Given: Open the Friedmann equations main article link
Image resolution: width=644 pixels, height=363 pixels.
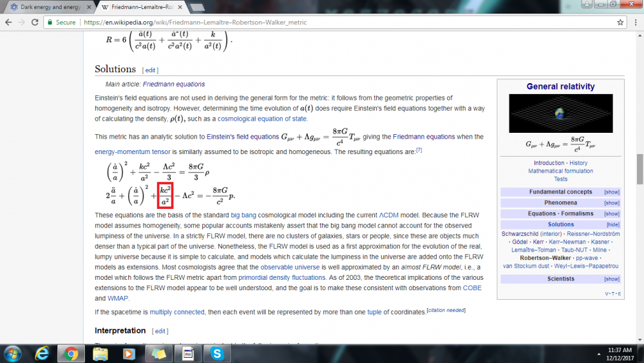Looking at the screenshot, I should 173,84.
